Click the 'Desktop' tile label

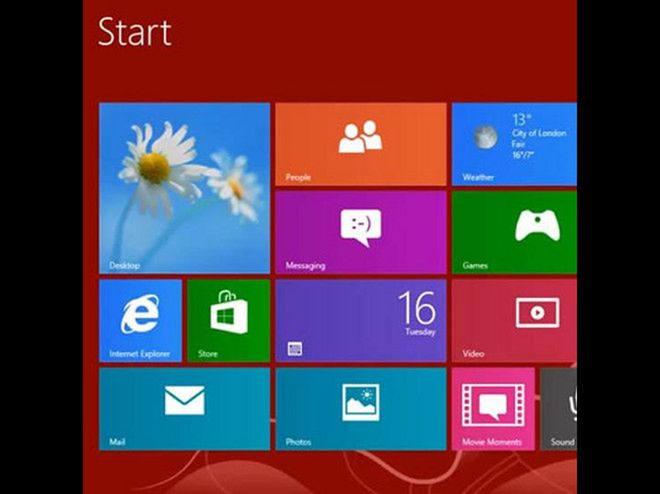click(x=124, y=266)
